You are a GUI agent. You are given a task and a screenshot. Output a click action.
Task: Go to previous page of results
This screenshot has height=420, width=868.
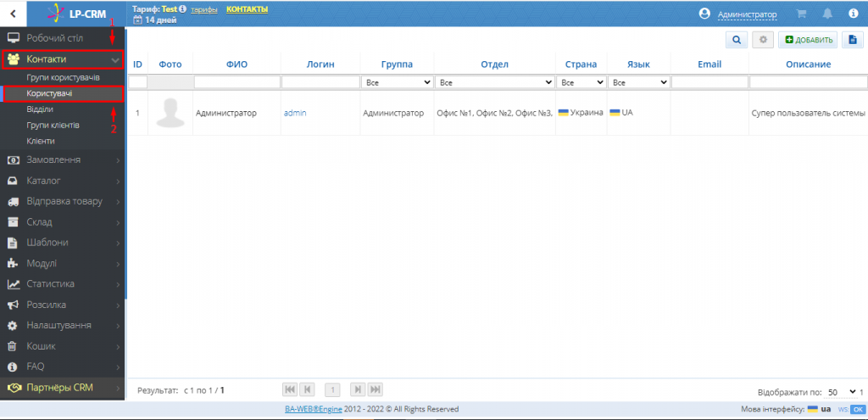click(x=307, y=389)
